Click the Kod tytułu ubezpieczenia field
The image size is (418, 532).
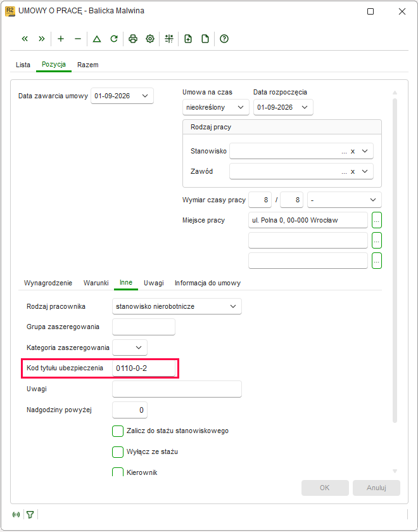click(x=144, y=368)
